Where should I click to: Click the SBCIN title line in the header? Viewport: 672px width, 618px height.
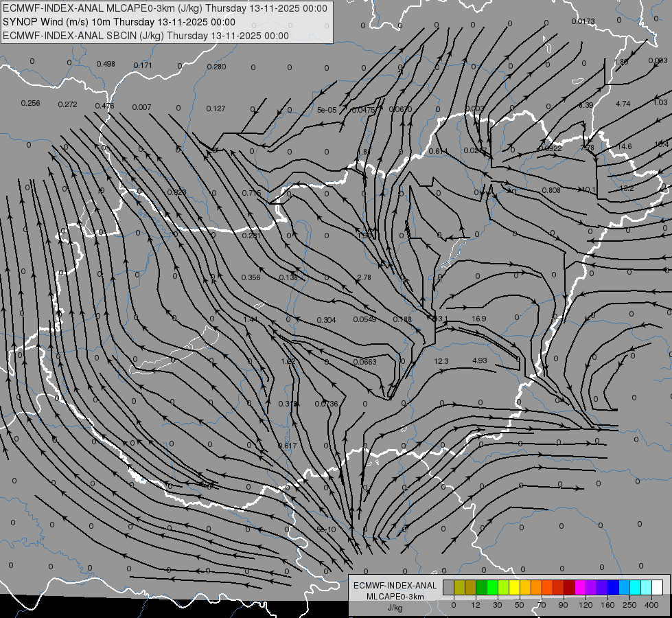(146, 36)
